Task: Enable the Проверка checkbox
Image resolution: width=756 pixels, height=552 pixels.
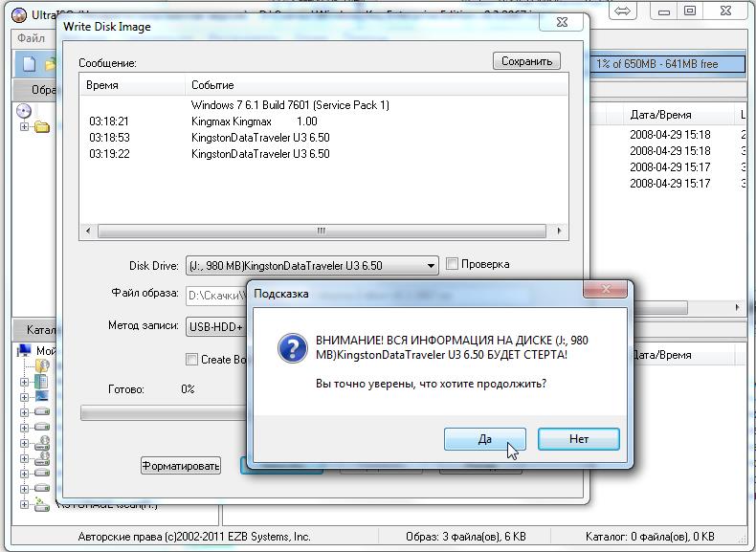Action: [x=453, y=264]
